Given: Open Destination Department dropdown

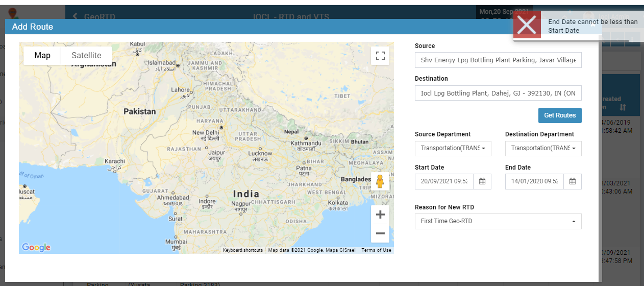Looking at the screenshot, I should point(543,149).
